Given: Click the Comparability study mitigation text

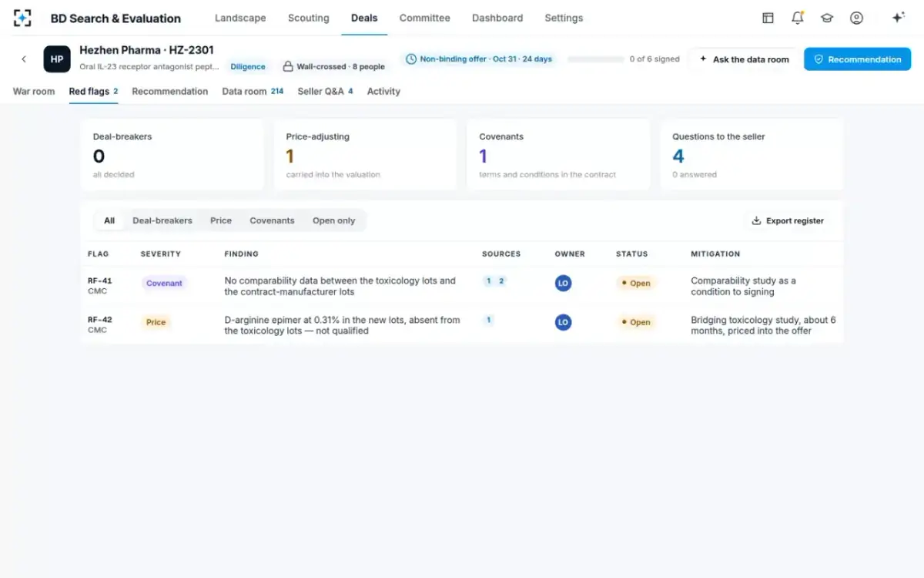Looking at the screenshot, I should coord(743,286).
